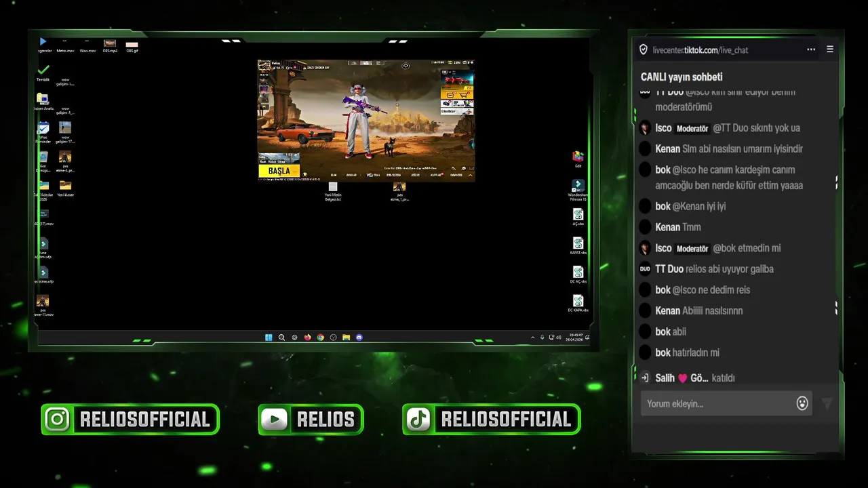Open the OBS.mp4 desktop file

pos(110,45)
